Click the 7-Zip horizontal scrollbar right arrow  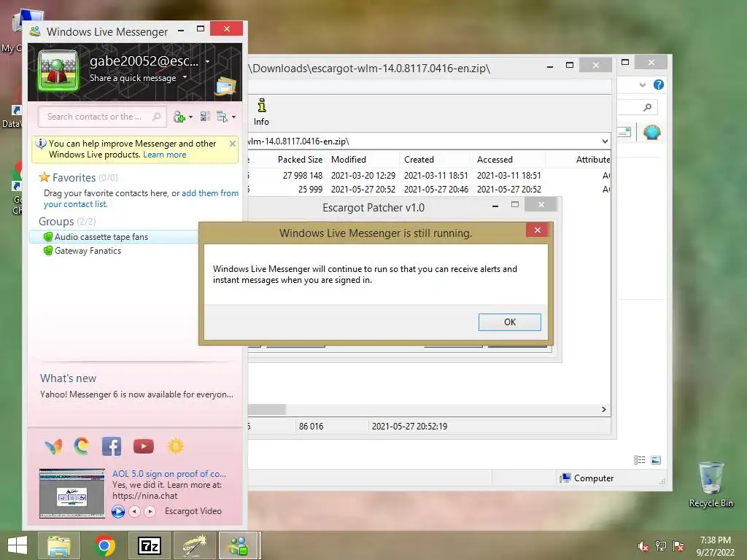pos(603,410)
